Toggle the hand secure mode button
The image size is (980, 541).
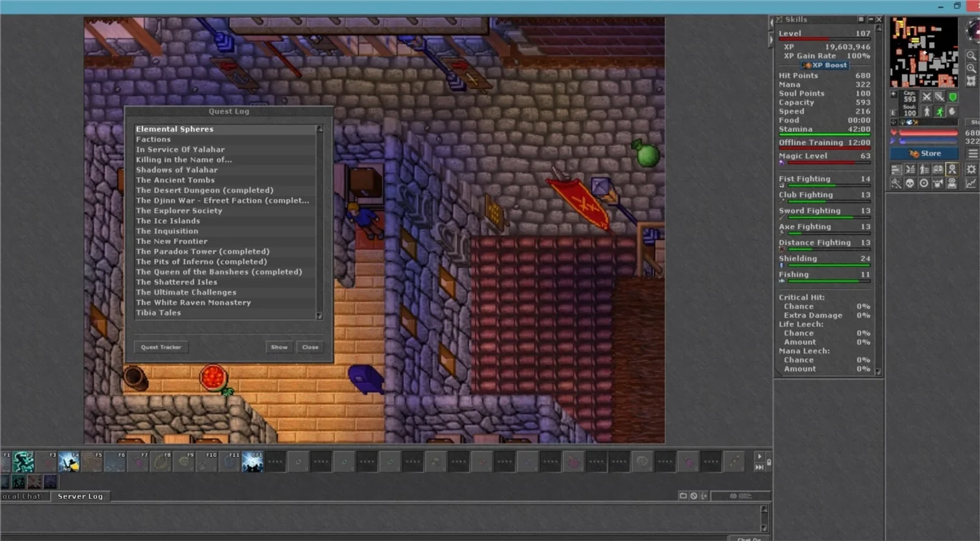coord(953,112)
